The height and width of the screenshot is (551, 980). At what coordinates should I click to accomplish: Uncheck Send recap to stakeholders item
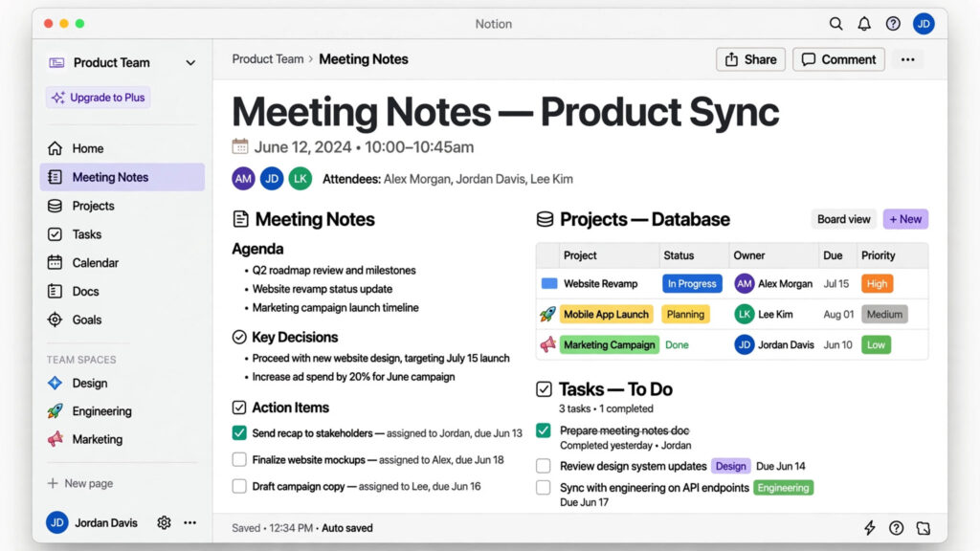coord(239,432)
